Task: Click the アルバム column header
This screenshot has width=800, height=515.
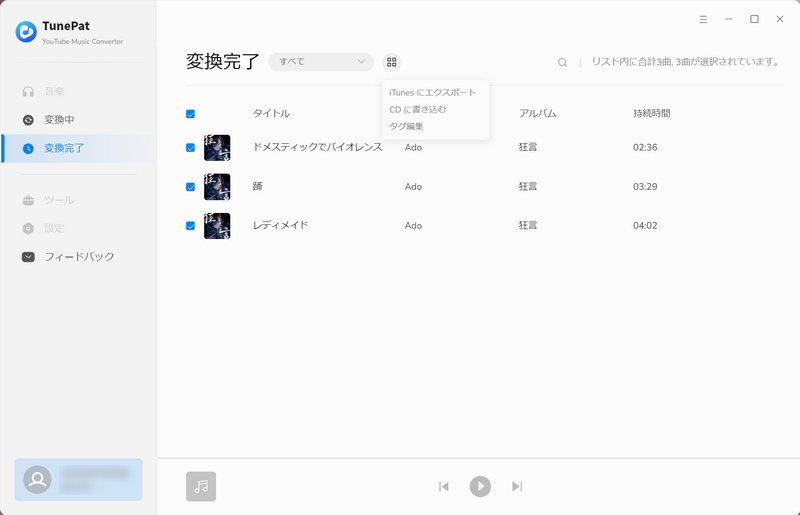Action: coord(537,113)
